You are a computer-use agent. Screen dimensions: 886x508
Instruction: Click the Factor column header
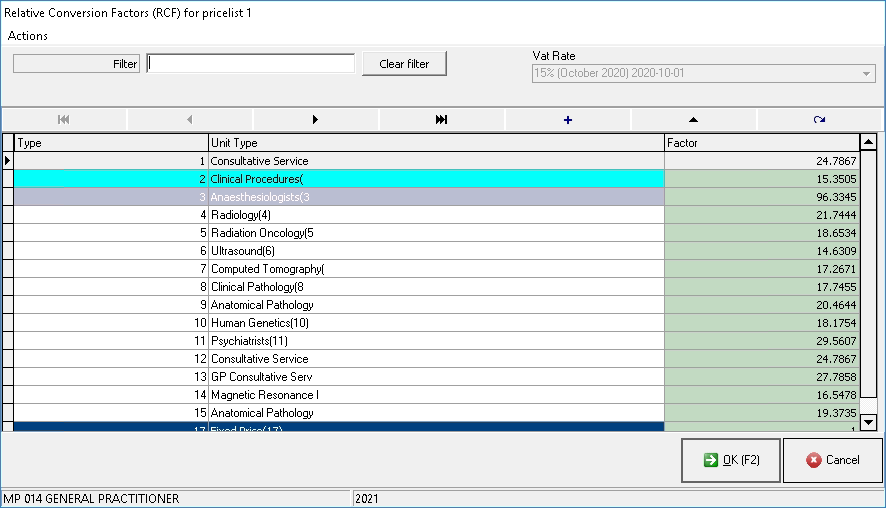(x=760, y=143)
